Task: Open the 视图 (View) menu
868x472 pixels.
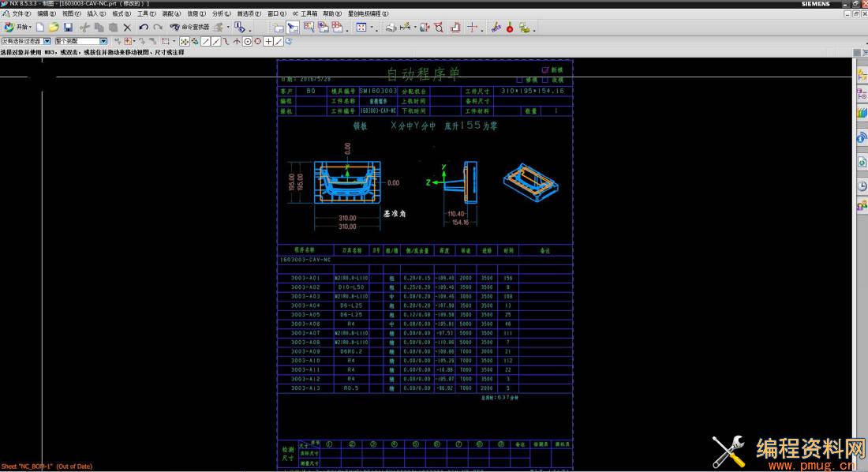Action: pyautogui.click(x=71, y=13)
